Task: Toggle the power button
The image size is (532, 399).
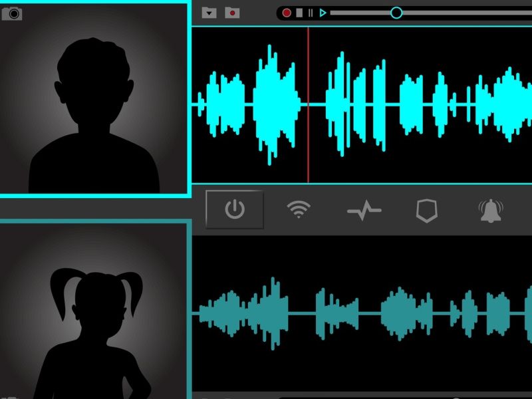Action: tap(234, 210)
